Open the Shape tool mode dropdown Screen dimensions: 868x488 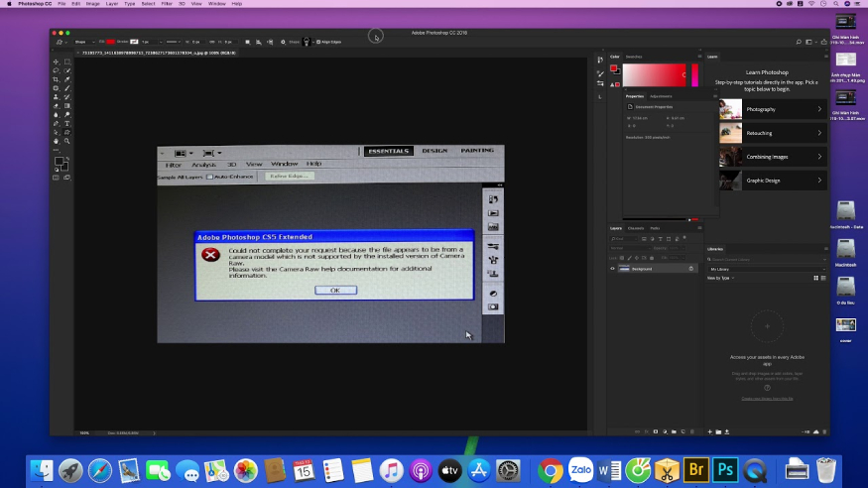point(84,42)
